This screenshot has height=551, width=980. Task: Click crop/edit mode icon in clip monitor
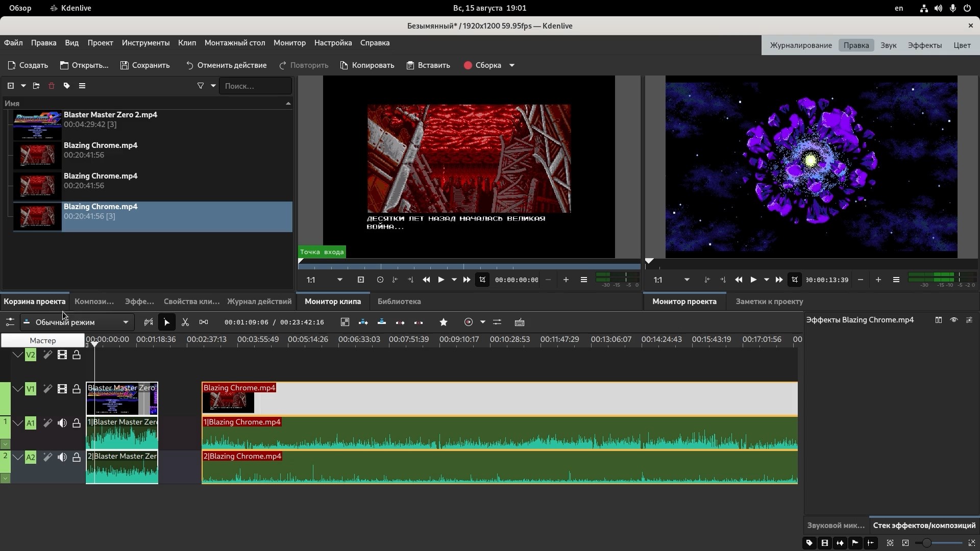[x=482, y=280]
